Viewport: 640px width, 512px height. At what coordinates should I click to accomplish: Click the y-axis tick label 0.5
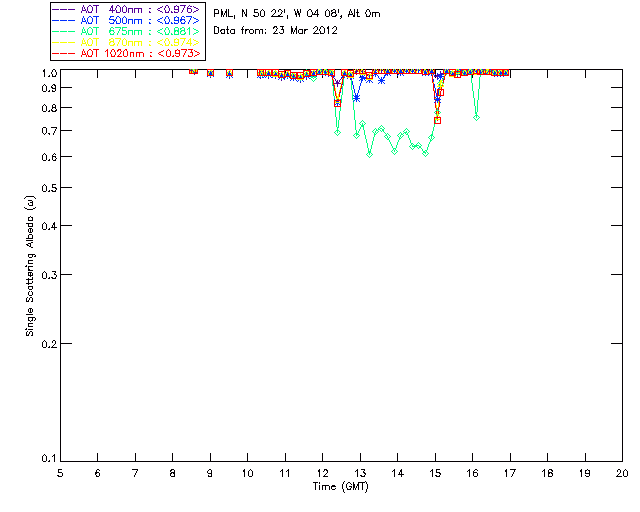tap(49, 188)
